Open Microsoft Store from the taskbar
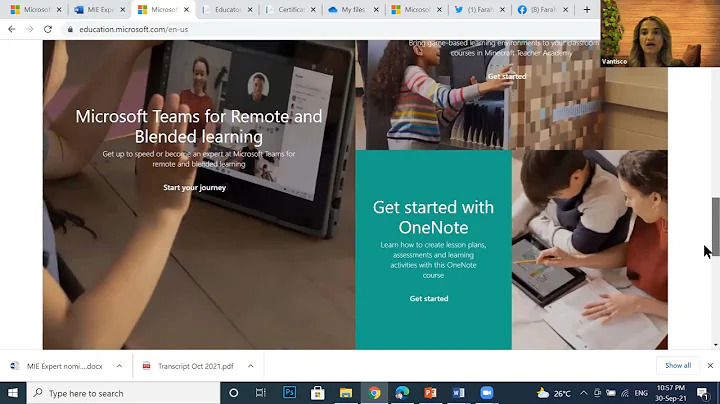Screen dimensions: 720x404 pyautogui.click(x=317, y=393)
